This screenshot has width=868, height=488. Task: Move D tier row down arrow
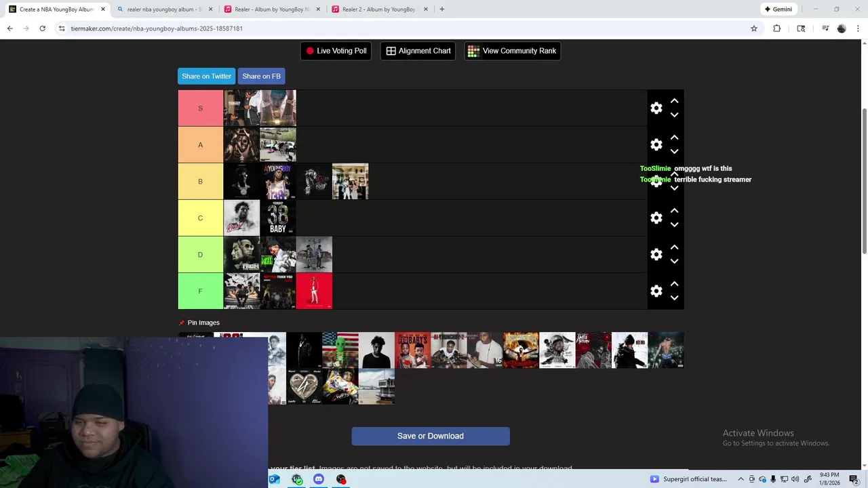[x=674, y=262]
